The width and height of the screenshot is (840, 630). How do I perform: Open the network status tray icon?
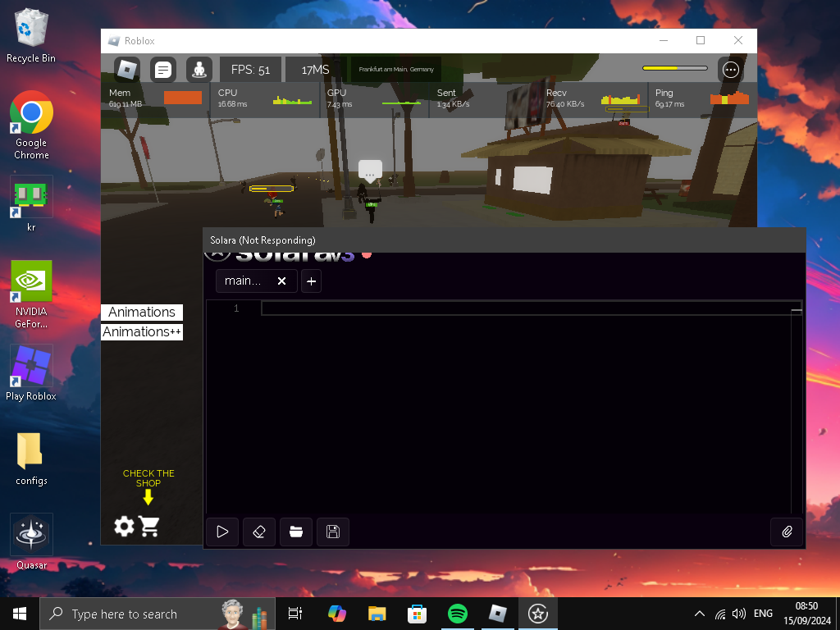coord(720,614)
